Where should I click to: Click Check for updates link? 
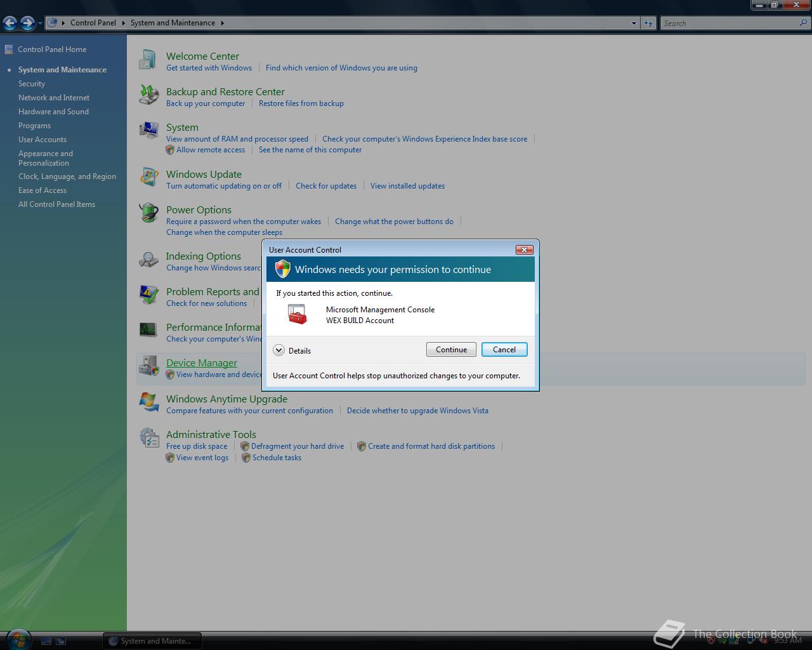coord(326,186)
